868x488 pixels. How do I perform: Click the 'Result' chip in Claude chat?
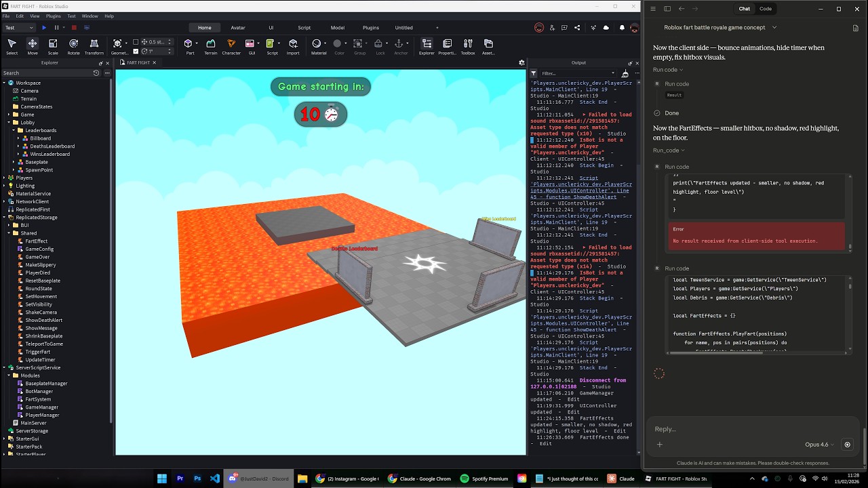(x=674, y=95)
